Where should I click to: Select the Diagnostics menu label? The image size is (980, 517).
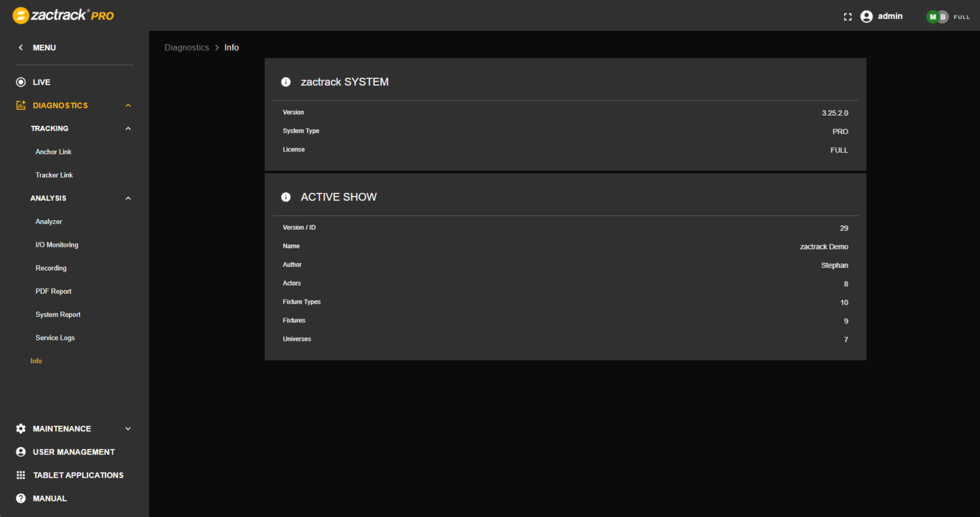pyautogui.click(x=61, y=105)
